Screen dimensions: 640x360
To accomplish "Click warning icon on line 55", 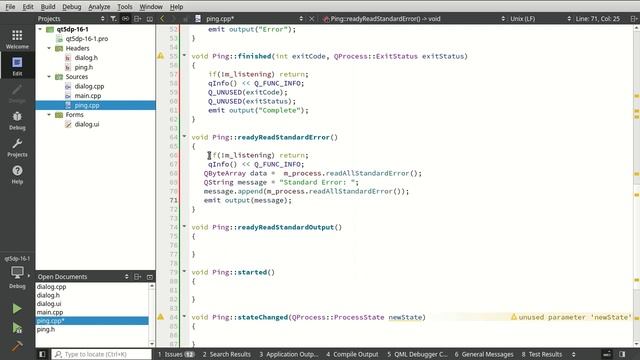I will click(161, 56).
